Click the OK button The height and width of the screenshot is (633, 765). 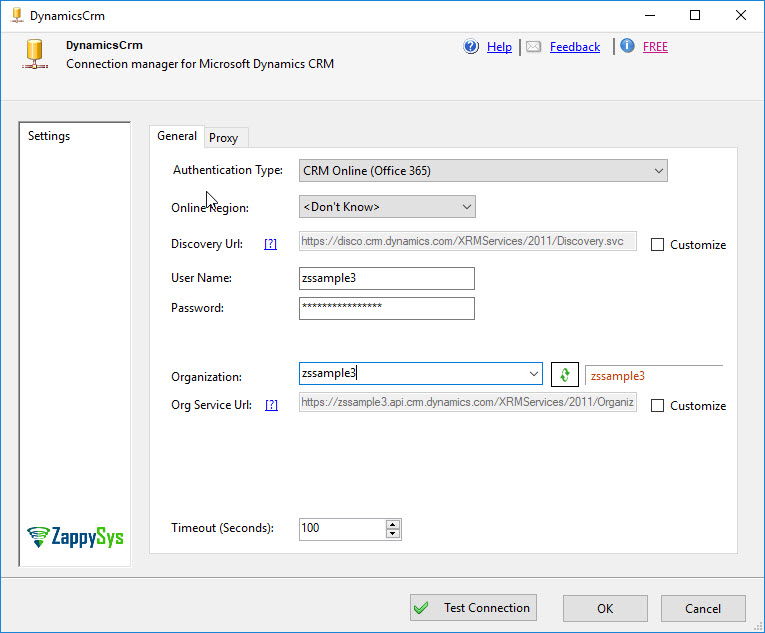coord(605,609)
